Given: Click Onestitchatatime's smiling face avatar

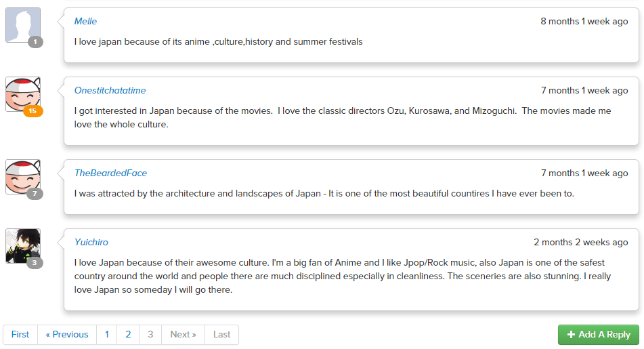Looking at the screenshot, I should coord(23,94).
